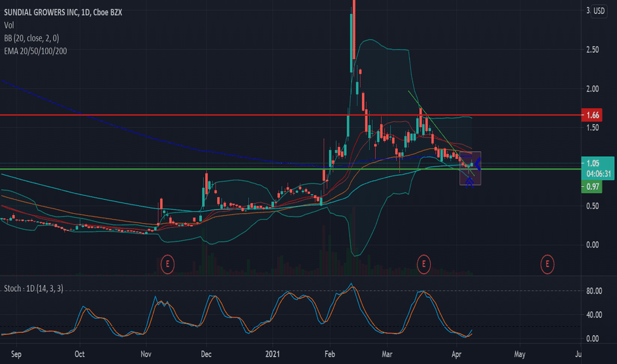Click the 2.50 price axis value
The image size is (617, 364).
[x=593, y=50]
